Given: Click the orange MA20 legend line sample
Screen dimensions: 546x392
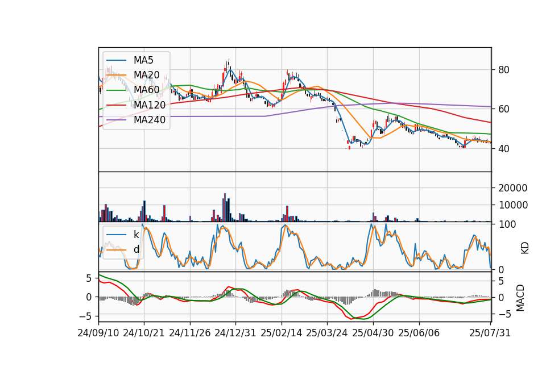Looking at the screenshot, I should click(x=117, y=75).
